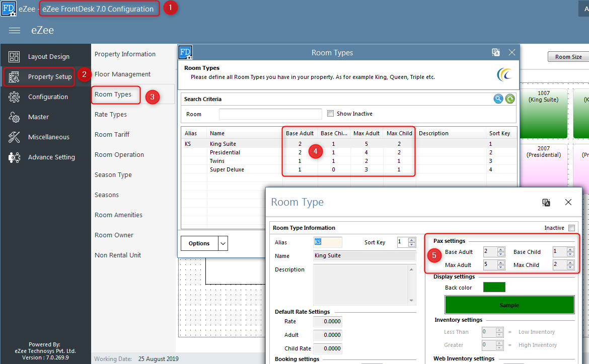Click the Child Rate value field
Image resolution: width=589 pixels, height=364 pixels.
pos(328,348)
